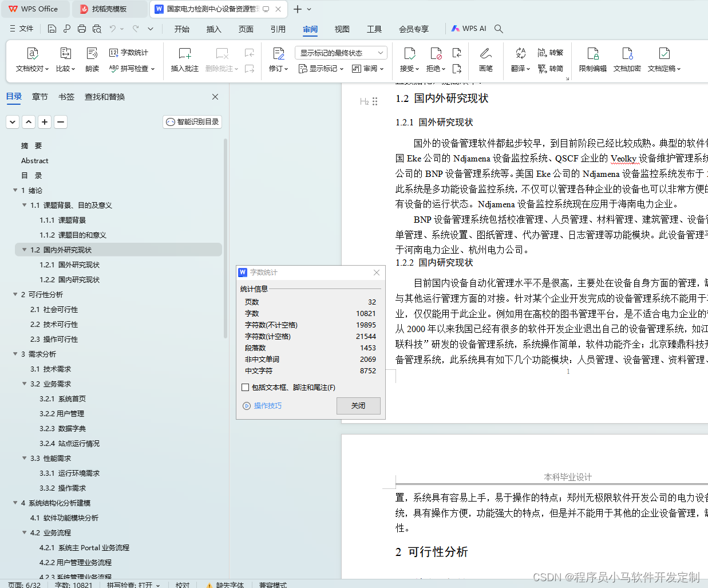The width and height of the screenshot is (708, 588).
Task: Select '4.2.1 系统主 Portal 业务流程' entry
Action: tap(85, 547)
